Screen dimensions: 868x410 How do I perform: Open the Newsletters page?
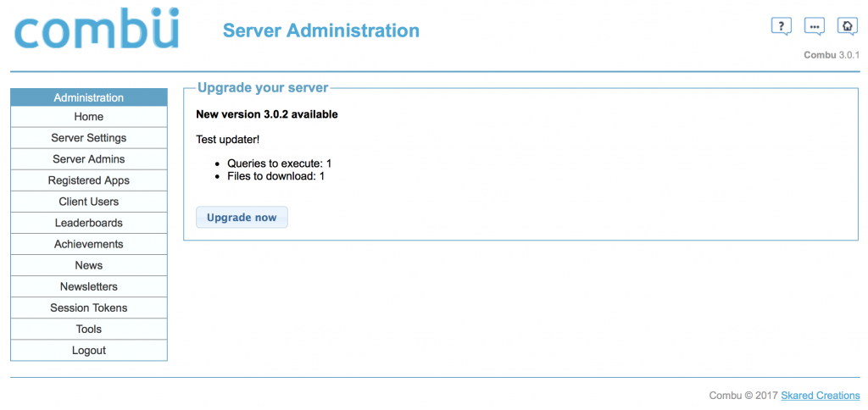88,286
